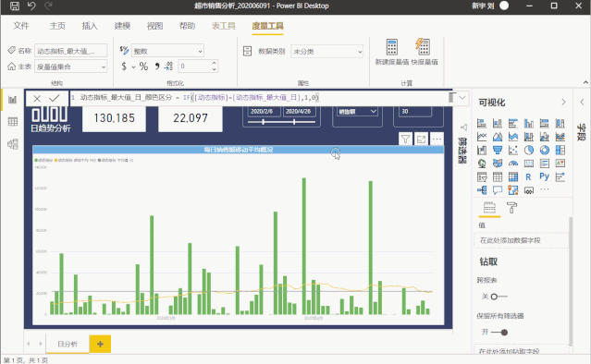Select the scatter chart visual

[x=513, y=151]
